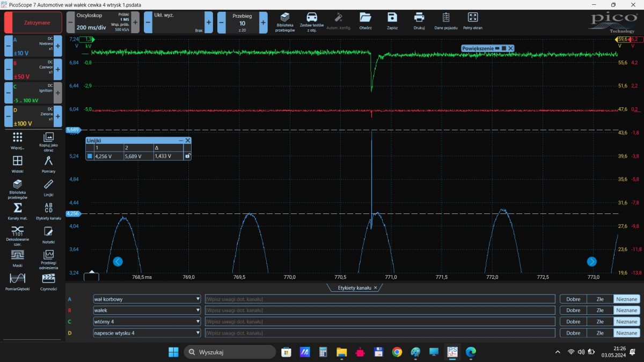Click the Drukuj printer icon
The image size is (644, 362).
[x=419, y=20]
